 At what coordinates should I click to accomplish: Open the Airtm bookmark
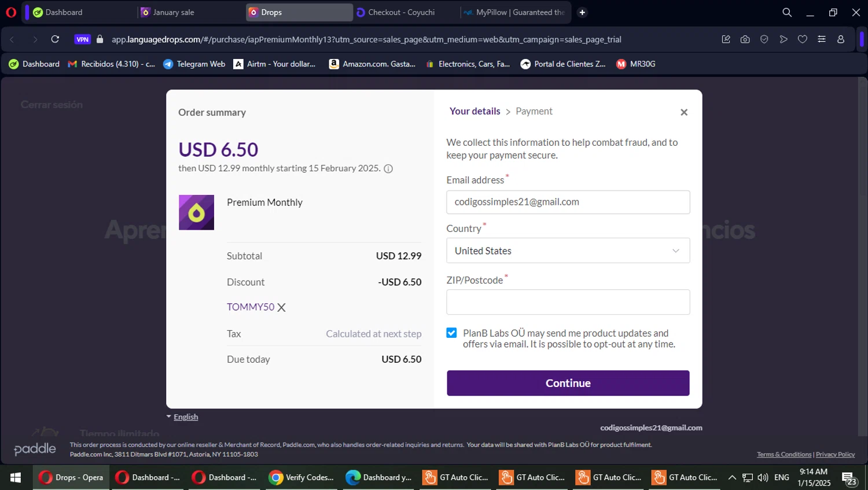tap(274, 64)
